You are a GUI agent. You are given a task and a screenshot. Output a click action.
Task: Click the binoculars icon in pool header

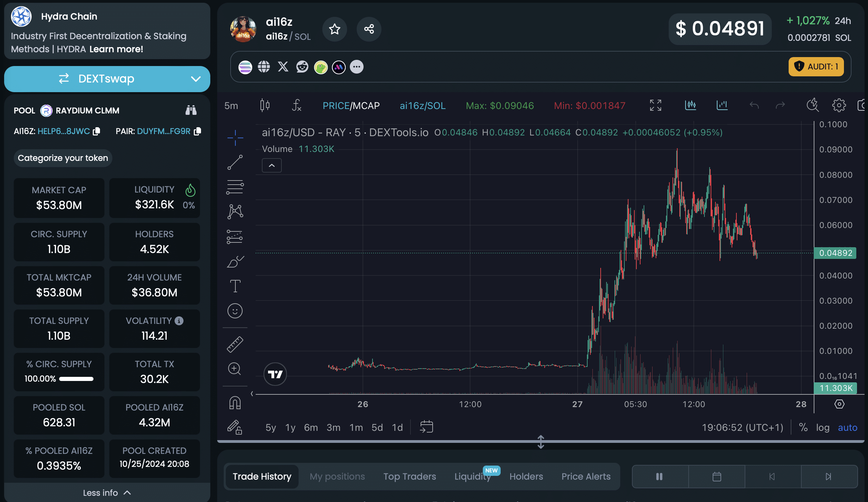coord(191,110)
